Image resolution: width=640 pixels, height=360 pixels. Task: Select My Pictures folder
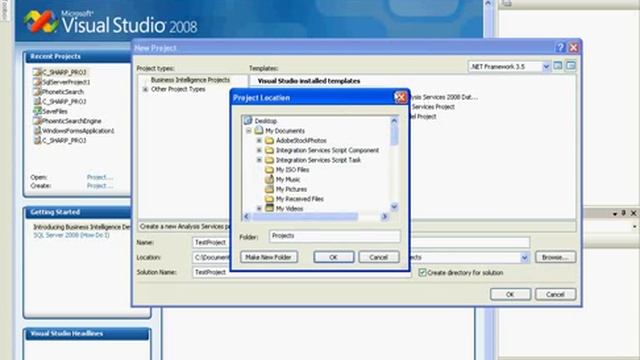coord(291,189)
